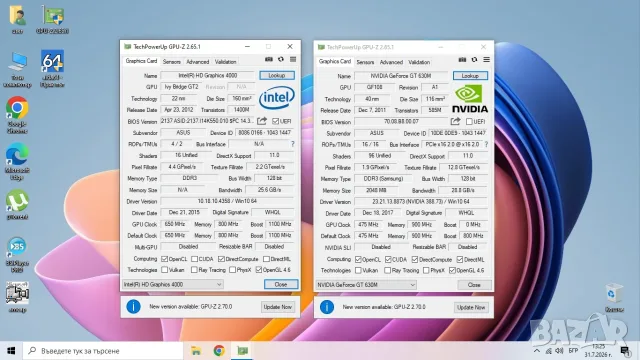Viewport: 640px width, 360px height.
Task: Click Lookup button in Intel window
Action: [x=277, y=76]
